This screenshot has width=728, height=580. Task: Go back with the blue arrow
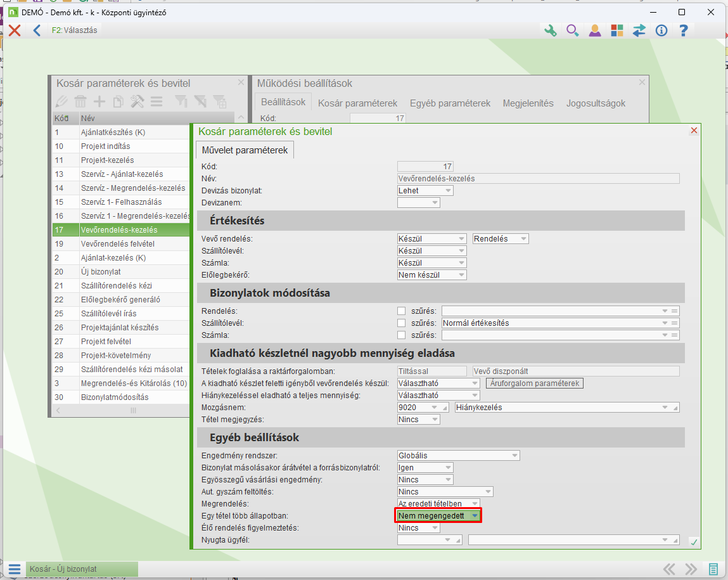pos(37,30)
